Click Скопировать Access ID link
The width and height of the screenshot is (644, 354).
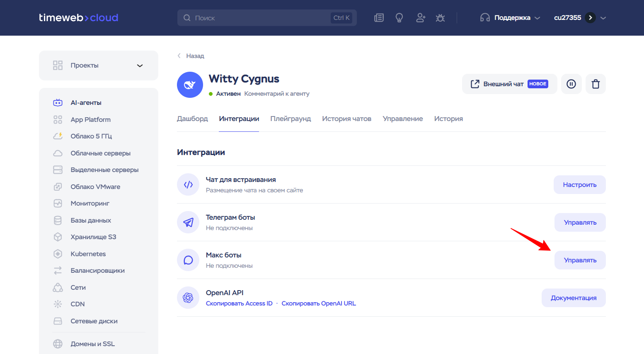coord(239,303)
